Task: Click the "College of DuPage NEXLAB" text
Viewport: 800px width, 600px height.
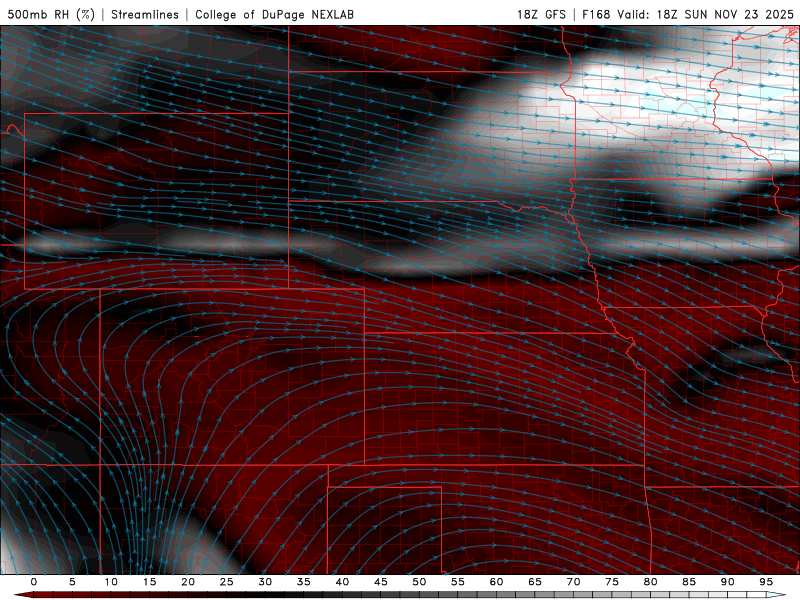Action: pos(274,14)
